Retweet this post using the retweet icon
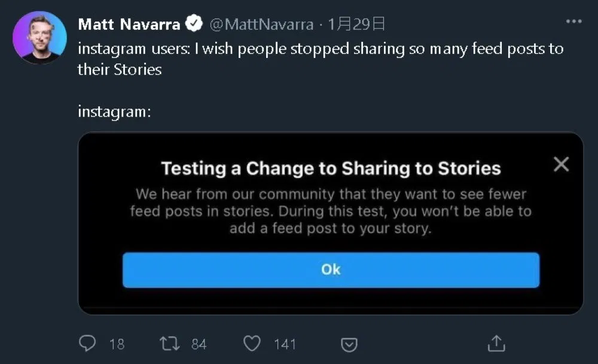This screenshot has width=598, height=364. tap(169, 343)
